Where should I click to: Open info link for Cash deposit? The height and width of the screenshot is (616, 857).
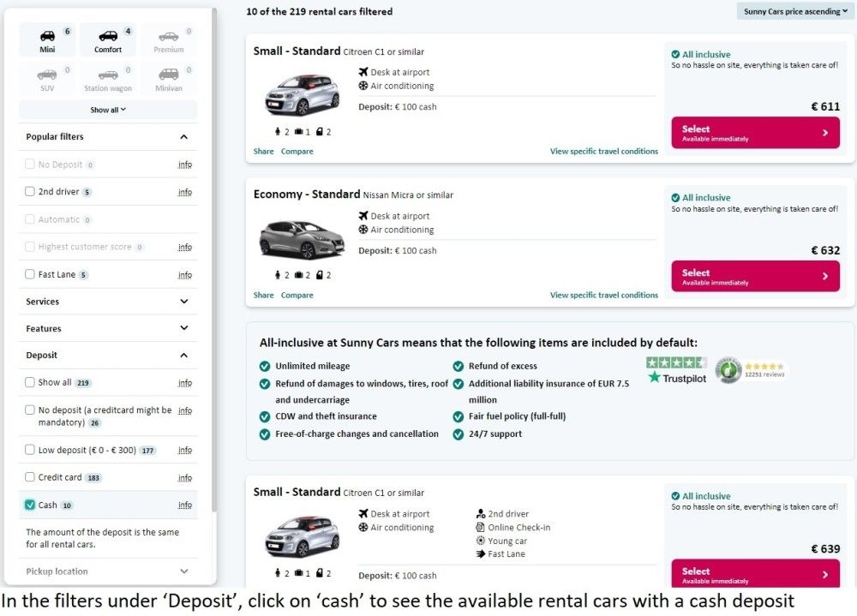pyautogui.click(x=185, y=505)
